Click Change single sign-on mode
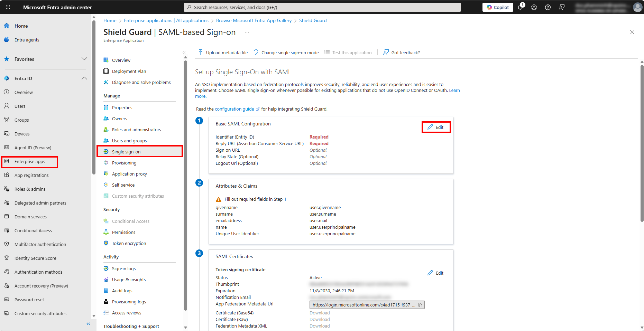 [x=286, y=53]
